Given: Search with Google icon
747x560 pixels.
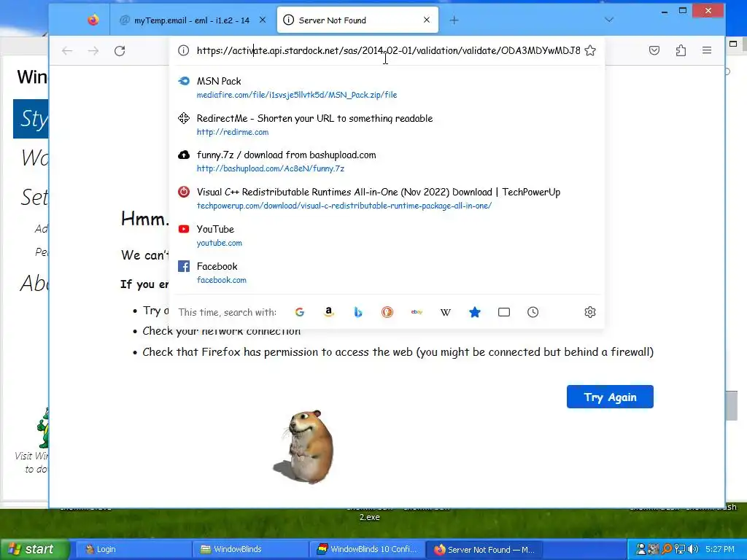Looking at the screenshot, I should [x=300, y=312].
